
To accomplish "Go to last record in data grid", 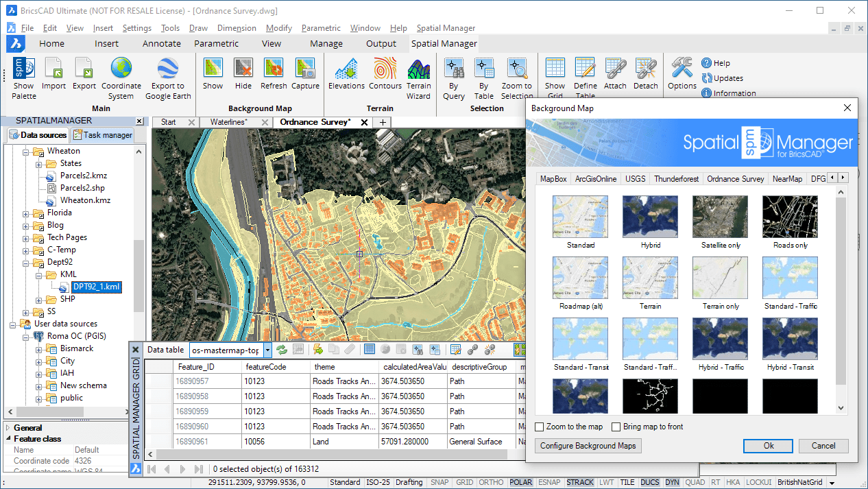I will coord(198,469).
